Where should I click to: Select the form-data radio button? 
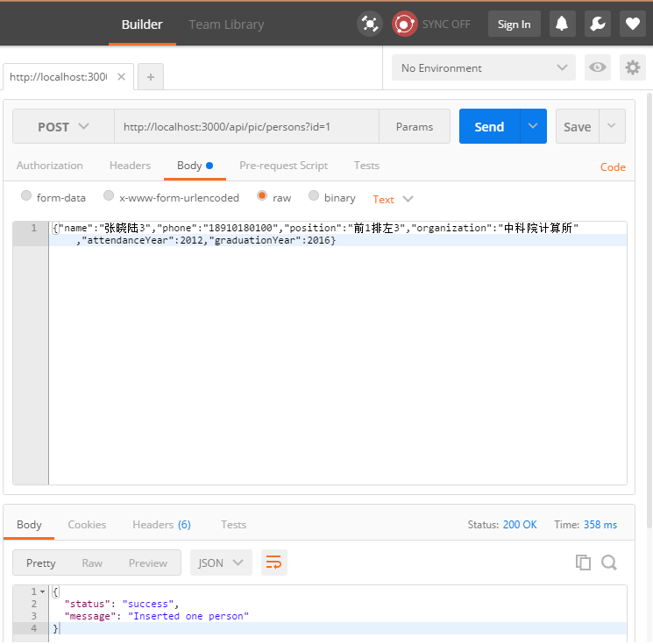[26, 197]
